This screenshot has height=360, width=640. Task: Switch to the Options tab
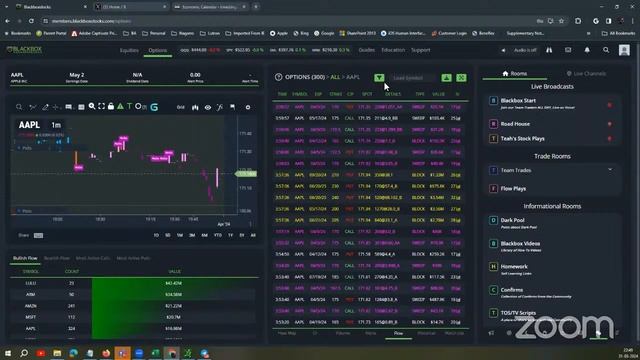158,50
